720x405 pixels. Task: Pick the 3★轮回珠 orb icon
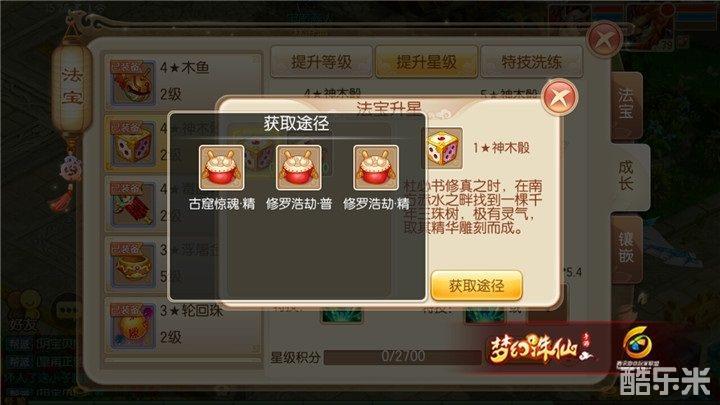pos(132,326)
